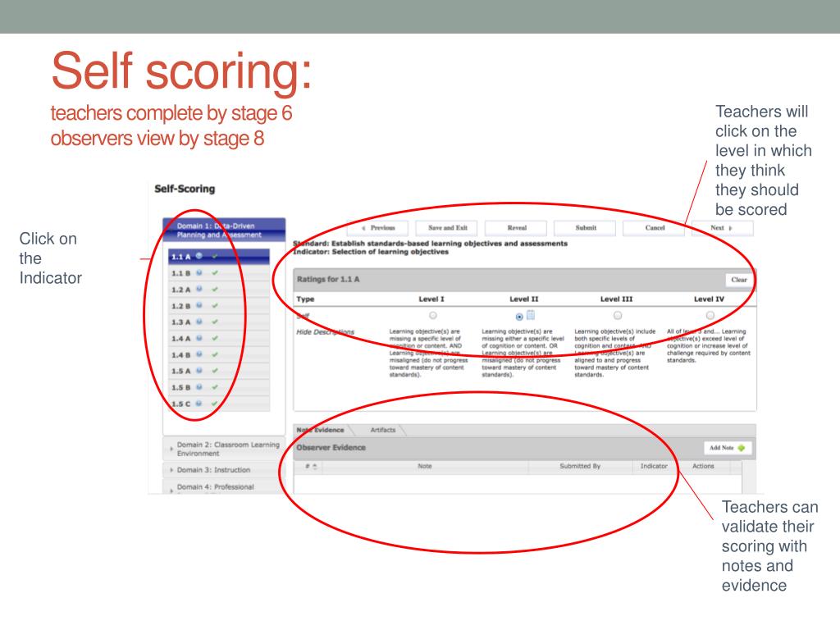Viewport: 840px width, 630px height.
Task: Click the Cancel button
Action: pos(655,228)
